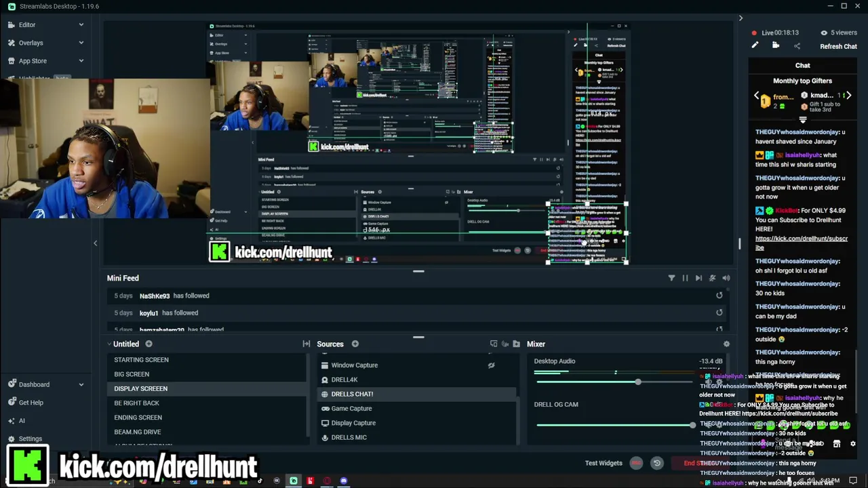This screenshot has height=488, width=868.
Task: Expand the Dashboard menu chevron
Action: coord(81,384)
